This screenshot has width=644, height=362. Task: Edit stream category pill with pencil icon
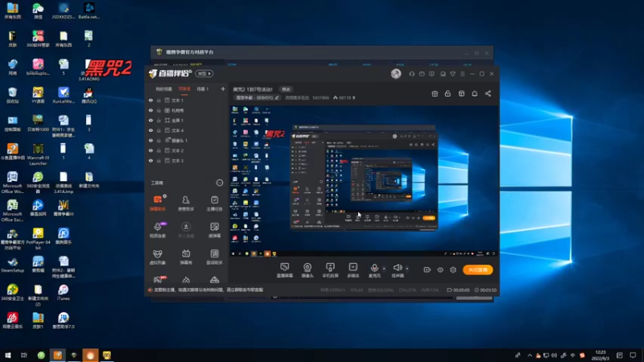point(258,97)
